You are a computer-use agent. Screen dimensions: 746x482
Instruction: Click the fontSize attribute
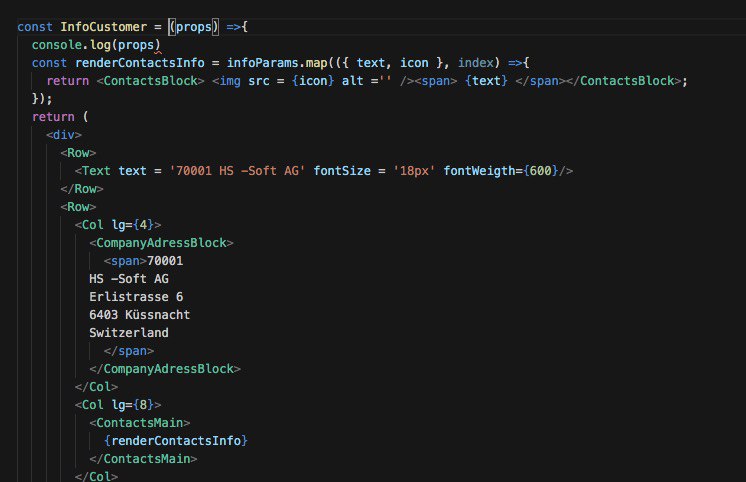pos(342,171)
